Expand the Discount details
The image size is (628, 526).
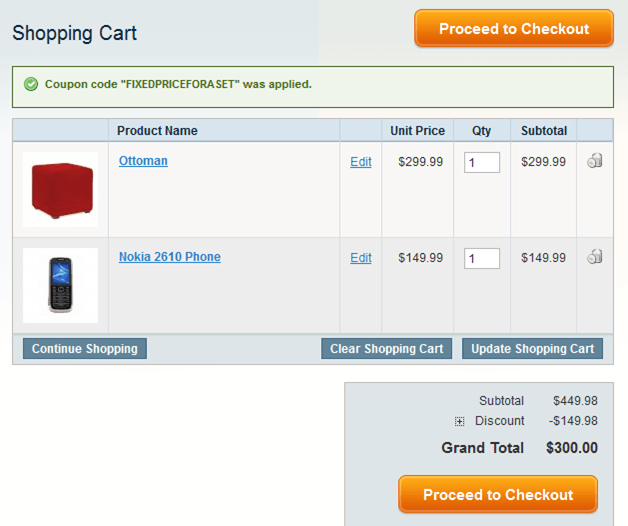(460, 421)
